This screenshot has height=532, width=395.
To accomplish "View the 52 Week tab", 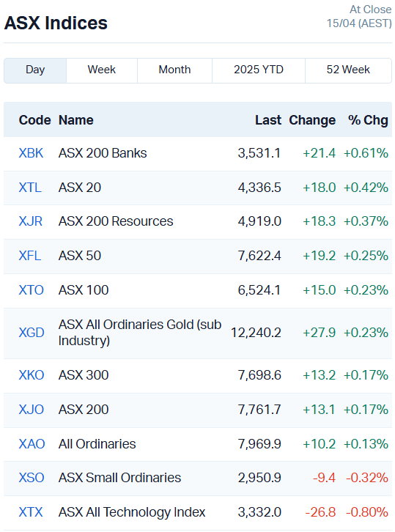I will 348,70.
